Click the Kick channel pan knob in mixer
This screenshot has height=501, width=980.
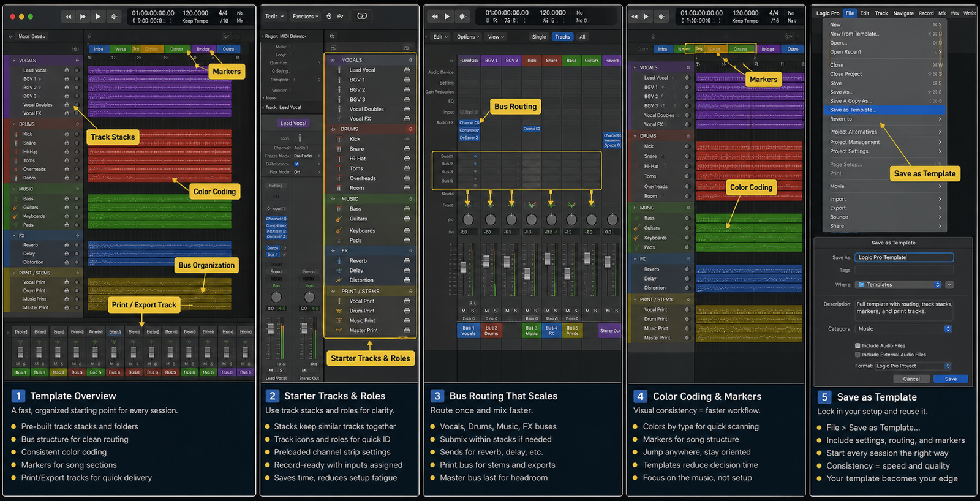(531, 219)
